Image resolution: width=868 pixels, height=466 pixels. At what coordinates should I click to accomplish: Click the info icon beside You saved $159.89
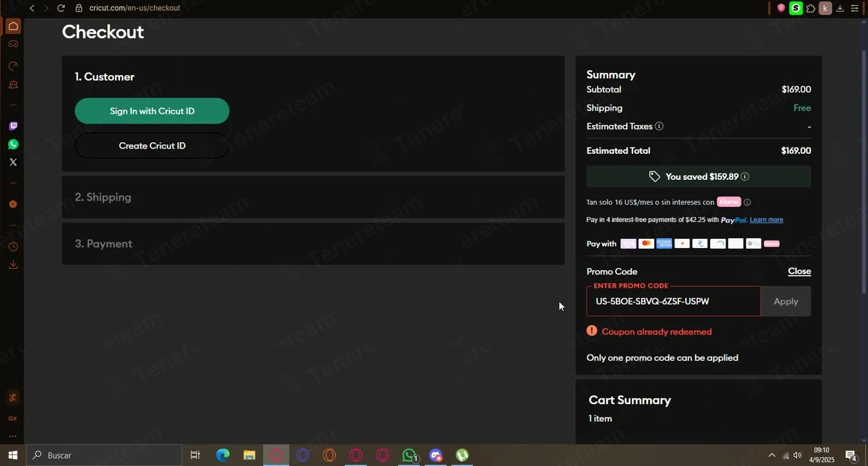745,177
